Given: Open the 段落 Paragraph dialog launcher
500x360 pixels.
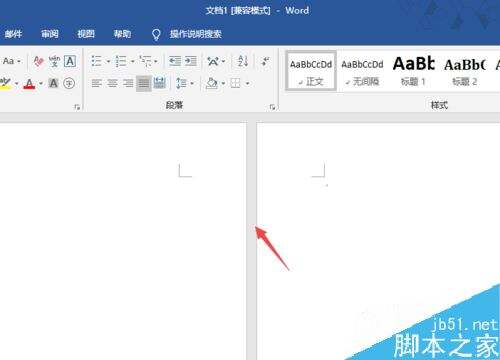Looking at the screenshot, I should tap(272, 107).
